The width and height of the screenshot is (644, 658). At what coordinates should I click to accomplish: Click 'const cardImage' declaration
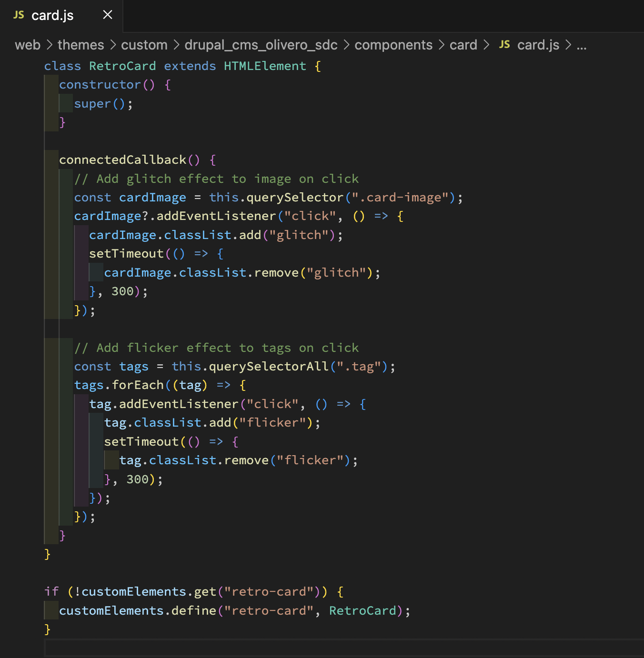[x=130, y=198]
